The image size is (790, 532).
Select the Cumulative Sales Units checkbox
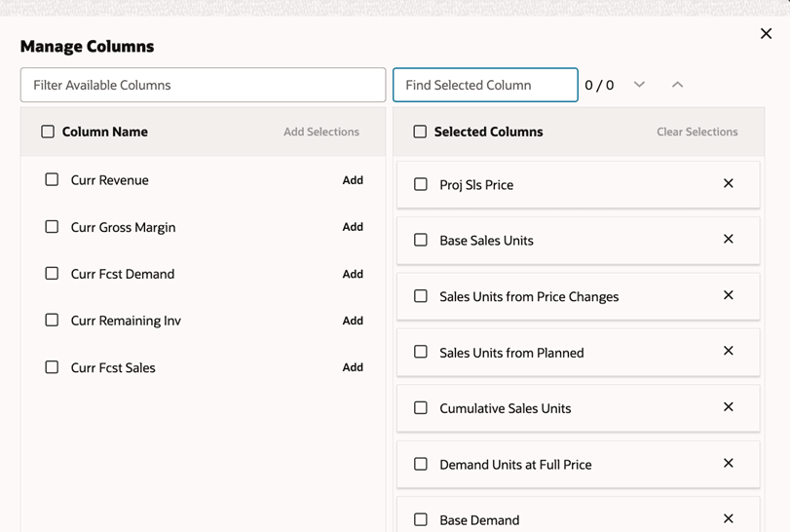pos(421,408)
